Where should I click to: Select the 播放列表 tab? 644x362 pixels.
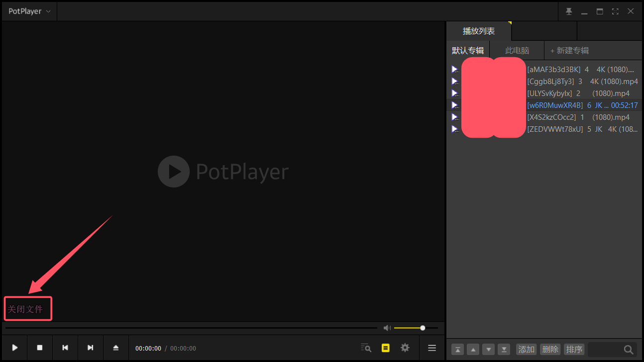tap(478, 31)
